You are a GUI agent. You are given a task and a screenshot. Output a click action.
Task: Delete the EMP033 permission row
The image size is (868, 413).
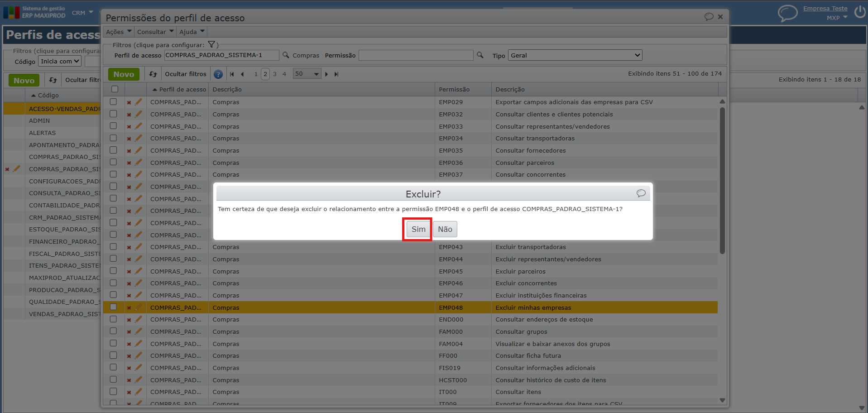click(x=129, y=127)
